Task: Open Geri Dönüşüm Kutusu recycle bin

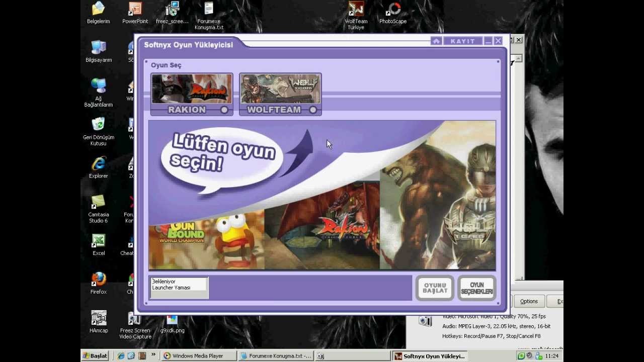Action: [x=99, y=132]
